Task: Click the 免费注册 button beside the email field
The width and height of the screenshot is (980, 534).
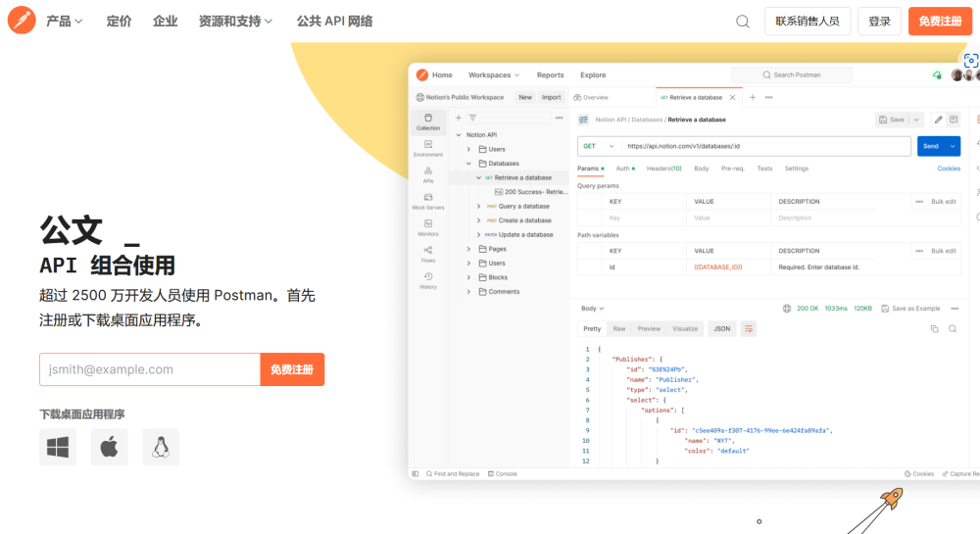Action: (292, 369)
